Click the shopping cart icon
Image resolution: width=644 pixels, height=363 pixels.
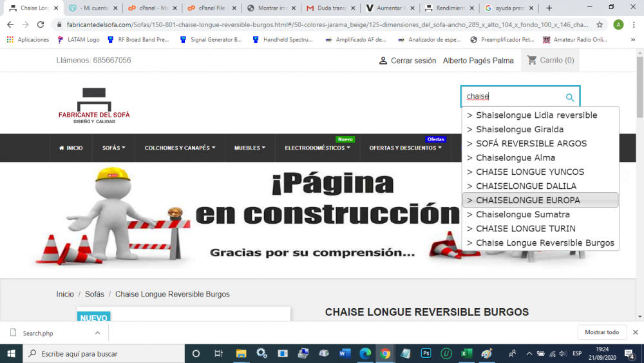[x=532, y=60]
